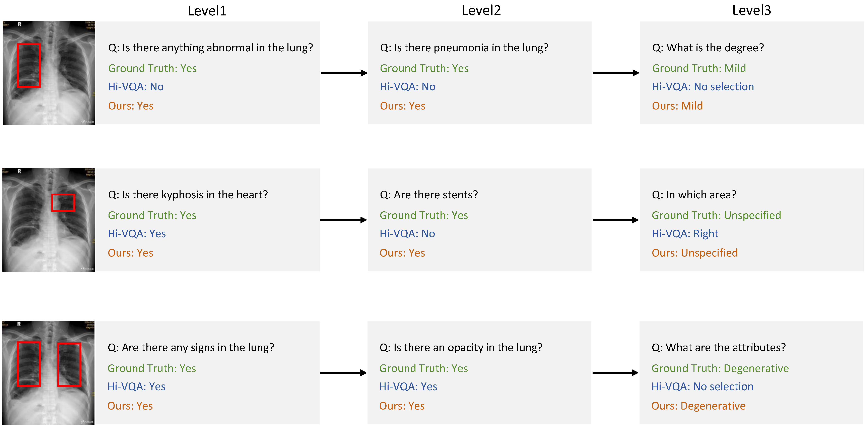Click the small red box in the middle X-ray

[x=63, y=203]
